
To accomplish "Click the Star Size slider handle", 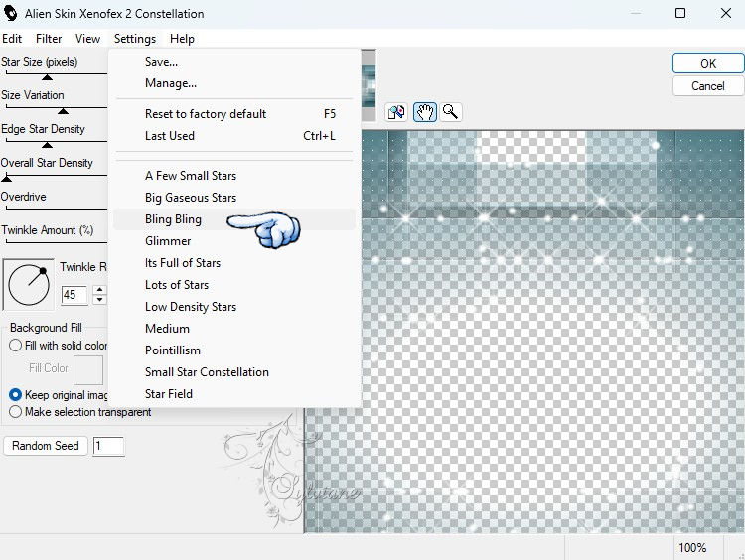I will tap(47, 77).
